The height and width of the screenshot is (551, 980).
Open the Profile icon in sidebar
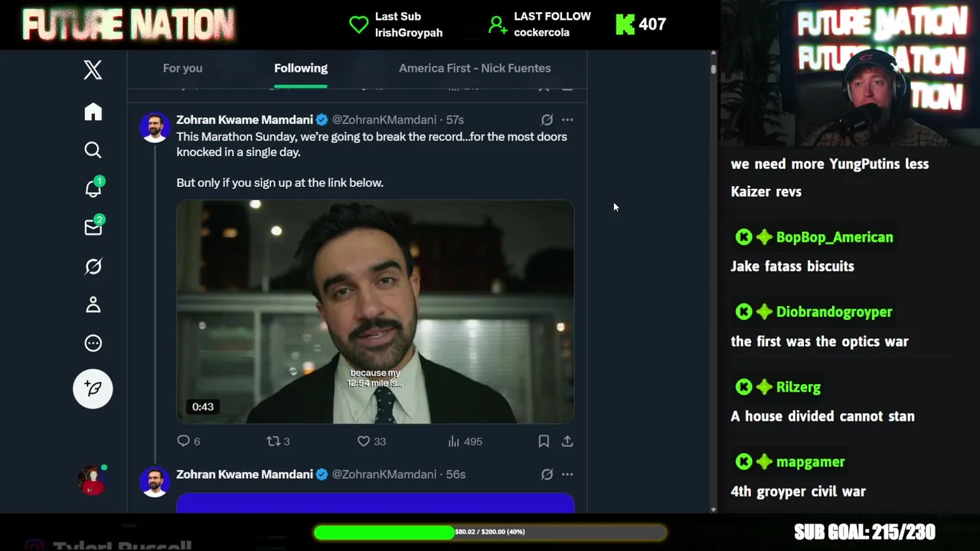click(x=93, y=305)
